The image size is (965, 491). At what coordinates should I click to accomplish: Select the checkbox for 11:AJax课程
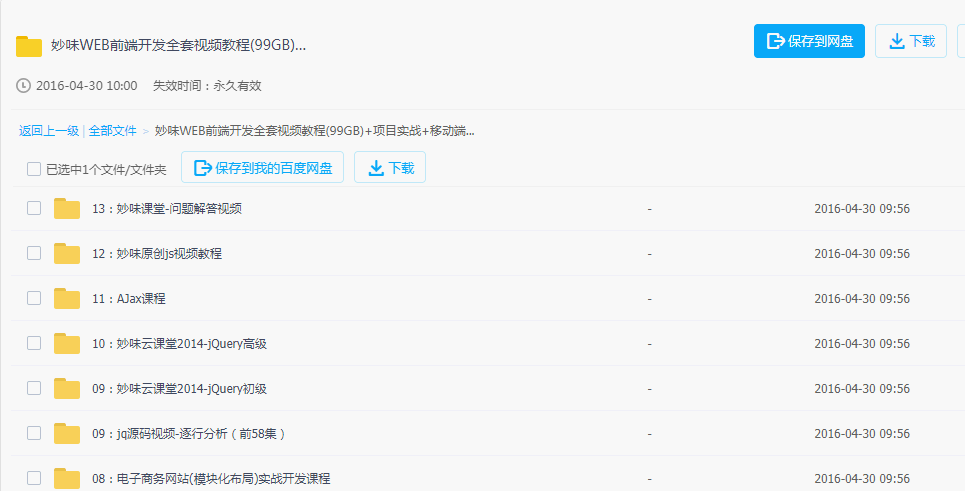34,298
